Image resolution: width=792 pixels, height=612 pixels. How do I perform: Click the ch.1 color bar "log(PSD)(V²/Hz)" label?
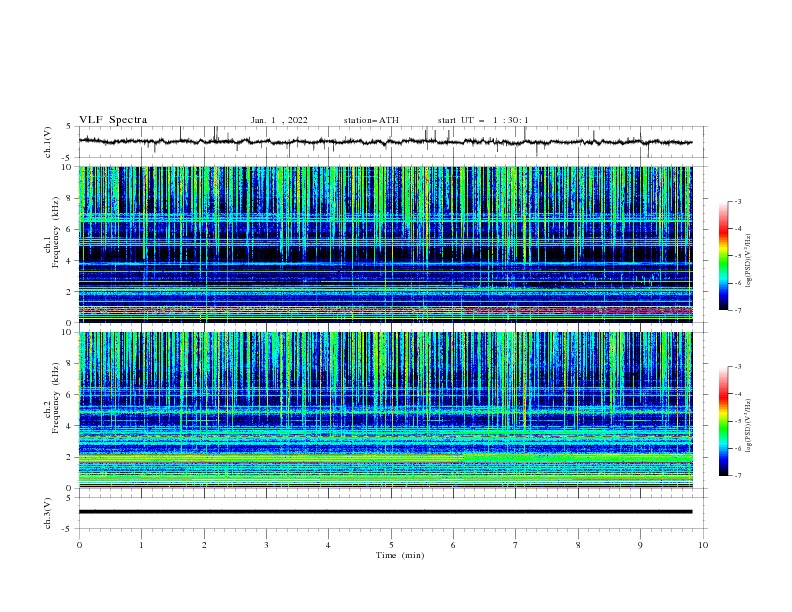pos(749,261)
